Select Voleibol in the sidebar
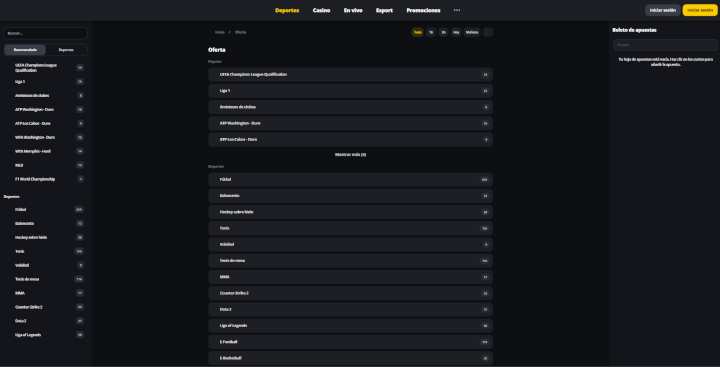This screenshot has width=720, height=367. 45,265
